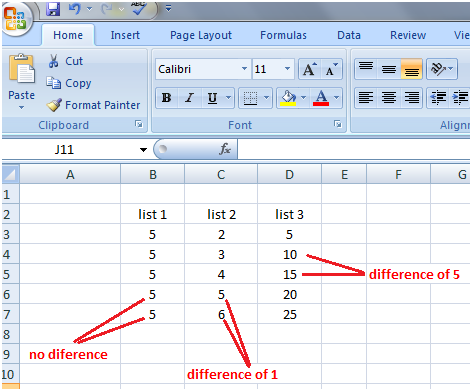Open the Fill Color dropdown arrow

(x=303, y=98)
